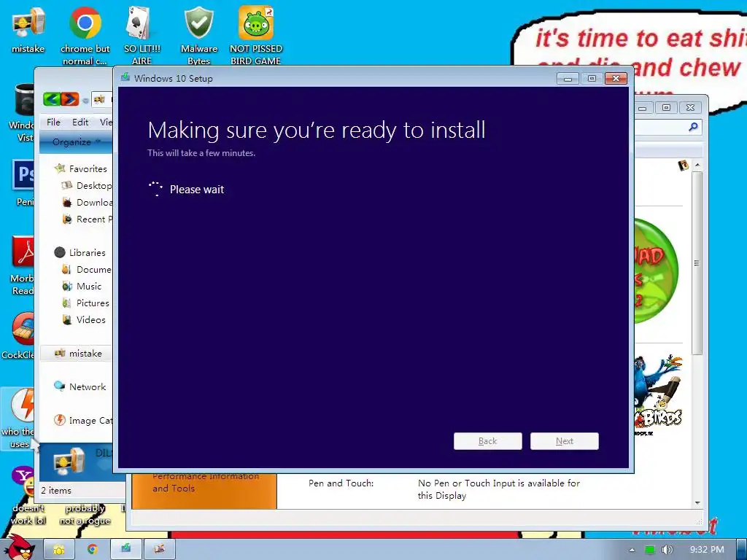Viewport: 747px width, 560px height.
Task: Switch to the Windows 10 Setup taskbar button
Action: pos(125,550)
